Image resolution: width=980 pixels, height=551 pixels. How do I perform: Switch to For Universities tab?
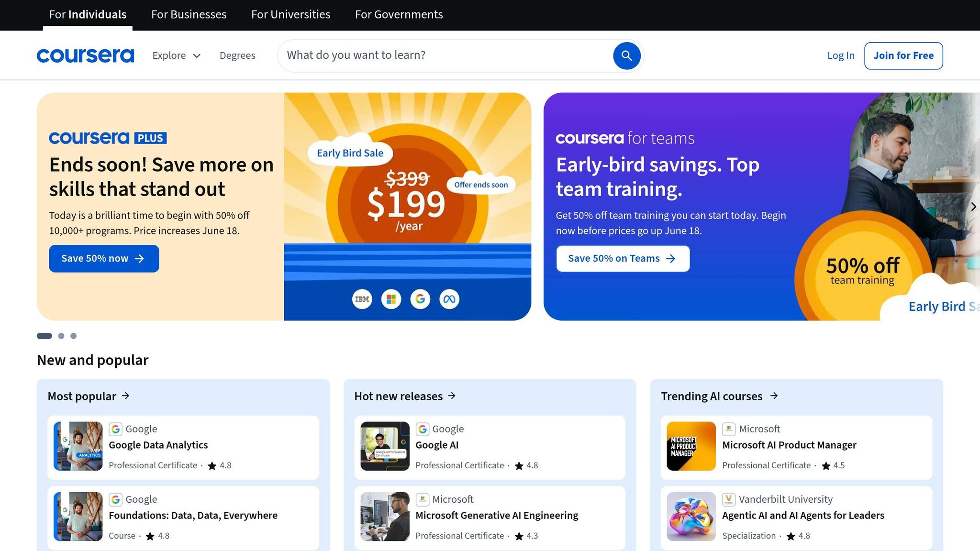pos(290,14)
